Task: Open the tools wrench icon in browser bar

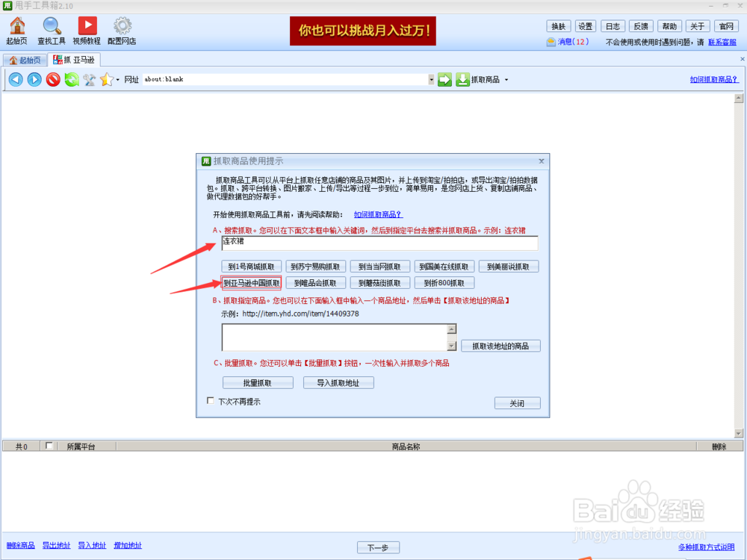Action: pyautogui.click(x=89, y=80)
